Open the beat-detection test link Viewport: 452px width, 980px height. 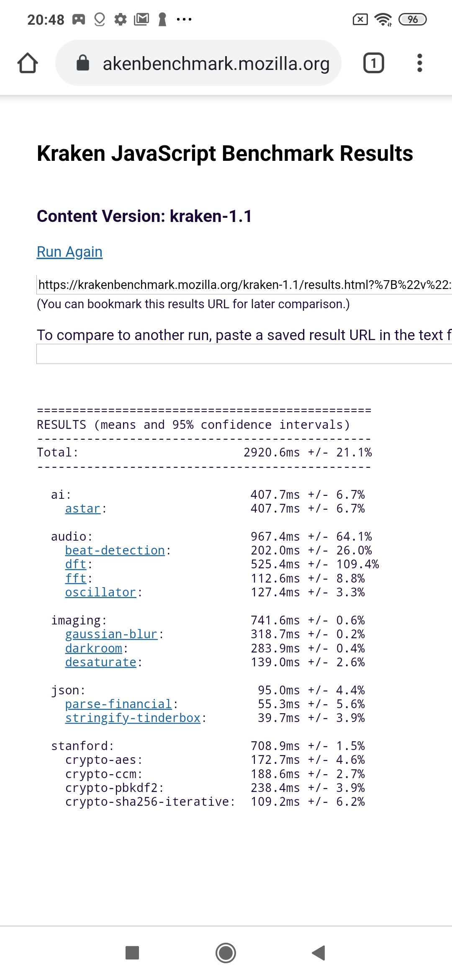pos(115,550)
